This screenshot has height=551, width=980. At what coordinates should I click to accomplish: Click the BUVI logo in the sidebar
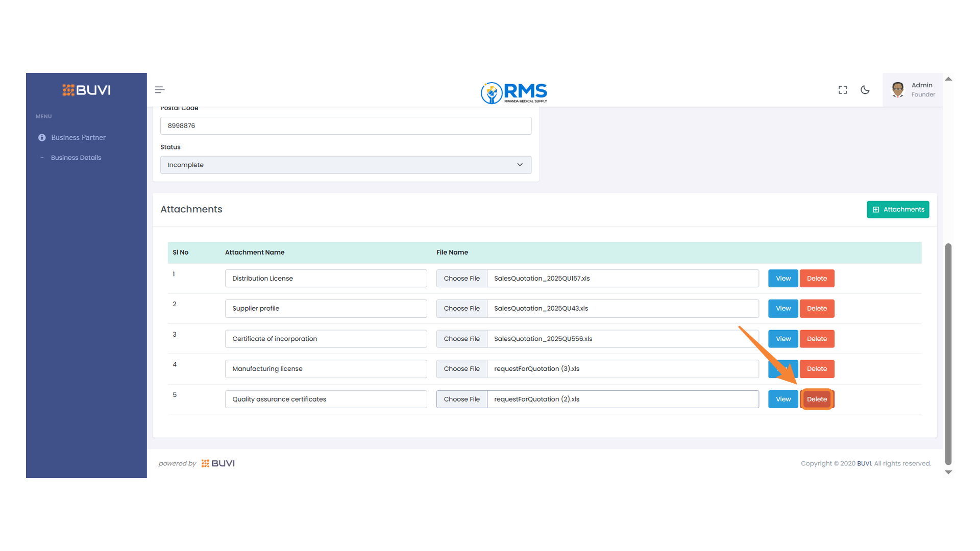pyautogui.click(x=86, y=90)
